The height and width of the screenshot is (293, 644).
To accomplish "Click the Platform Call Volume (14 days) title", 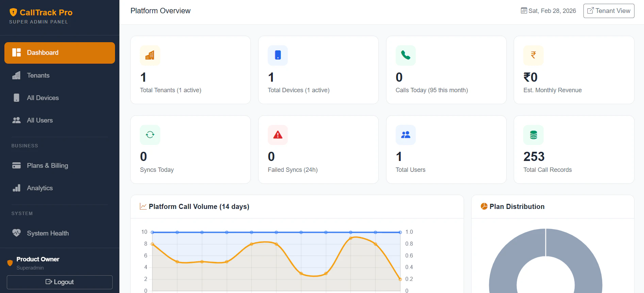I will pyautogui.click(x=199, y=207).
